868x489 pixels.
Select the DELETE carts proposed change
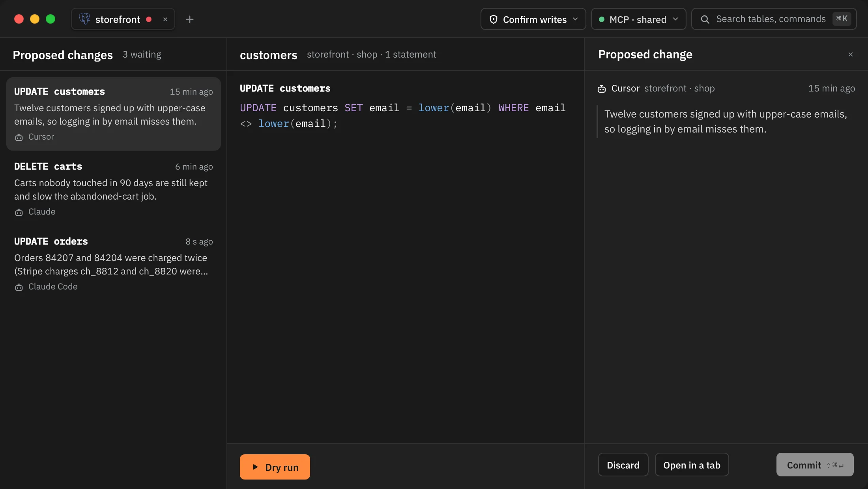[114, 189]
